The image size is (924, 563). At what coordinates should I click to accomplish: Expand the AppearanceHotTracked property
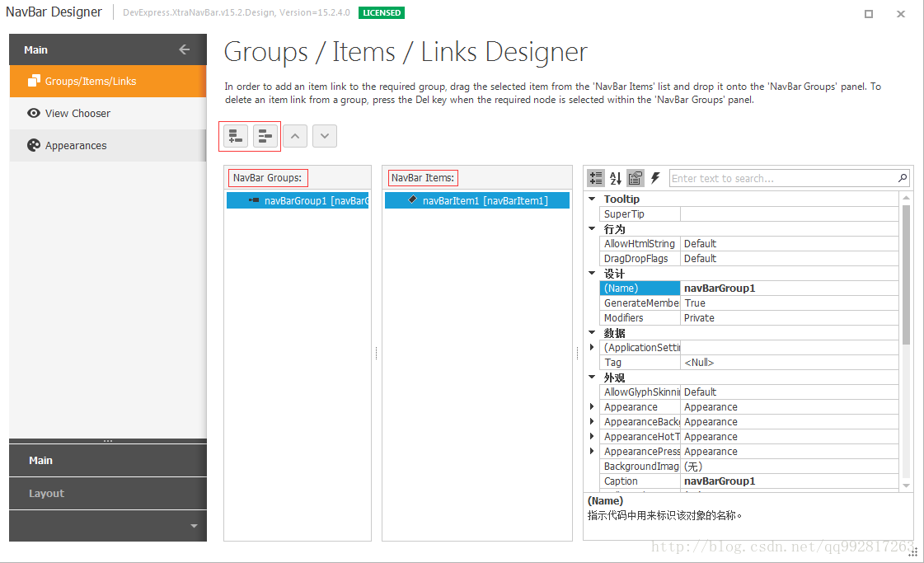tap(592, 436)
